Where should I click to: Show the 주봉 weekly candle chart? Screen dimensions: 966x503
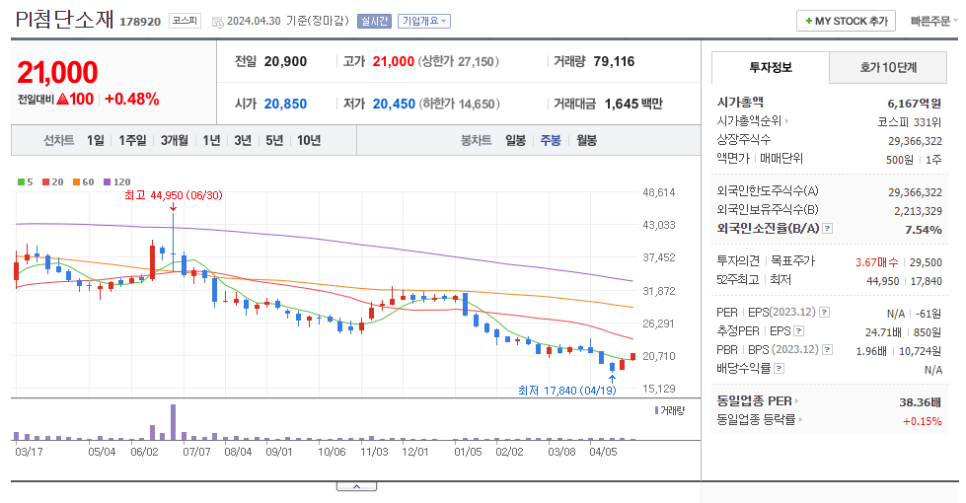(551, 141)
